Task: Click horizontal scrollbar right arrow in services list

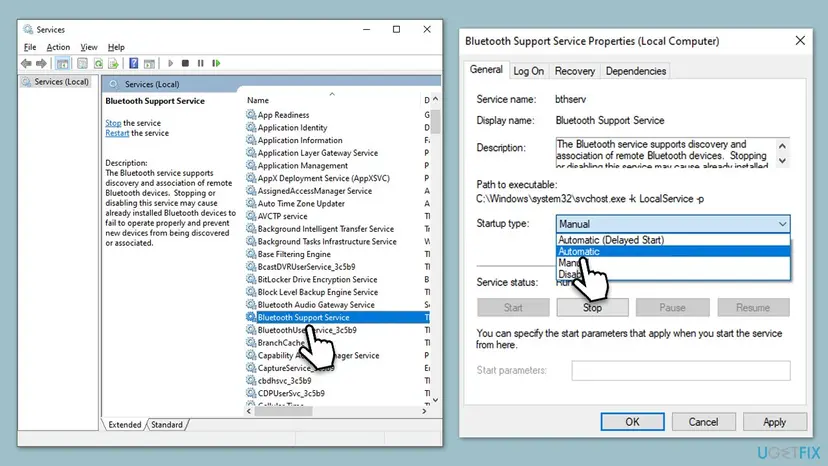Action: click(x=424, y=411)
